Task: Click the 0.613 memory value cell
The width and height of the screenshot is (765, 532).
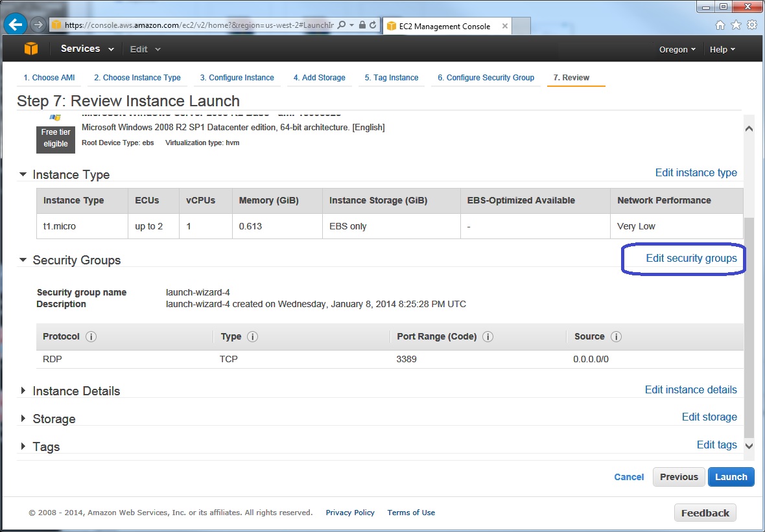Action: (x=277, y=226)
